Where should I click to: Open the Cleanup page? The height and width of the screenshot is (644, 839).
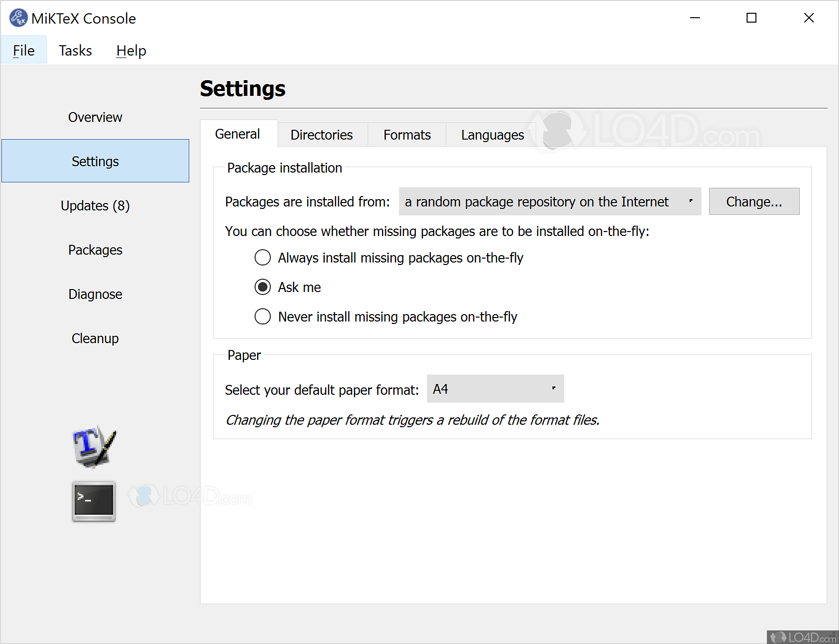click(x=95, y=338)
